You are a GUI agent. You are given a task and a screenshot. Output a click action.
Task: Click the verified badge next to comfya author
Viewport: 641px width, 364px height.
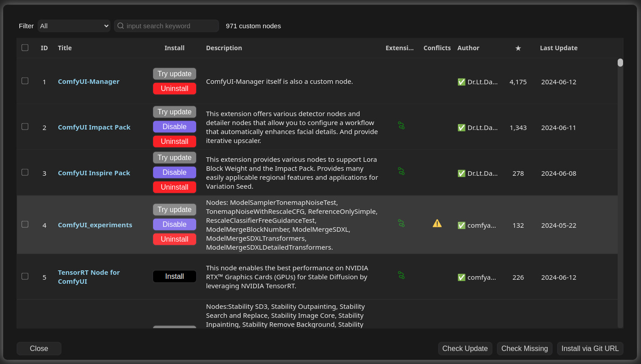[x=461, y=225]
